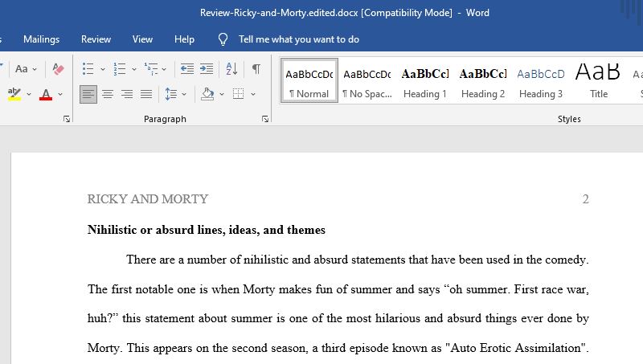Open the View ribbon tab
643x364 pixels.
click(x=142, y=39)
